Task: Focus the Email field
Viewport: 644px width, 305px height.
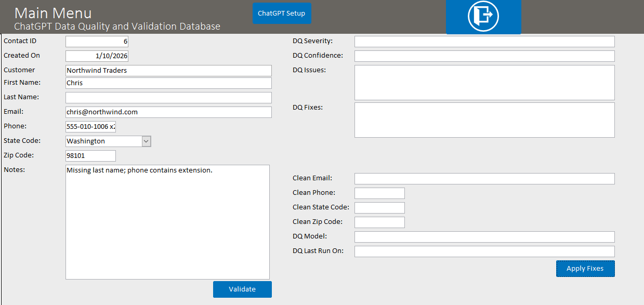Action: click(168, 112)
